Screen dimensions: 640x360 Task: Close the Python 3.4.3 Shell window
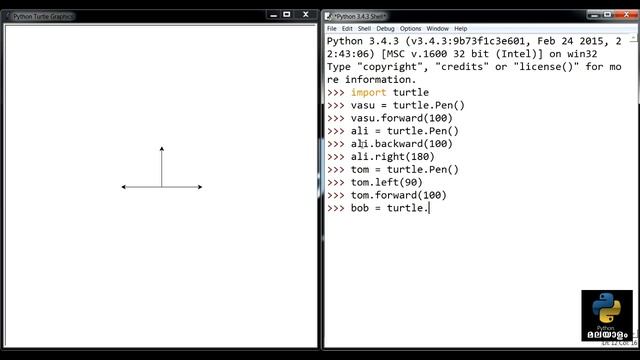[627, 15]
